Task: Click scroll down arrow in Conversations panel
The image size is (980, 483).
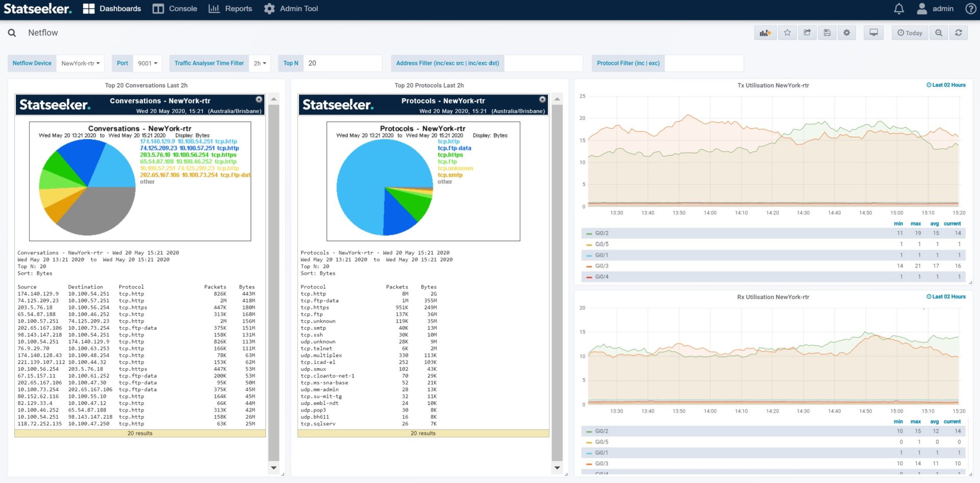Action: pos(274,468)
